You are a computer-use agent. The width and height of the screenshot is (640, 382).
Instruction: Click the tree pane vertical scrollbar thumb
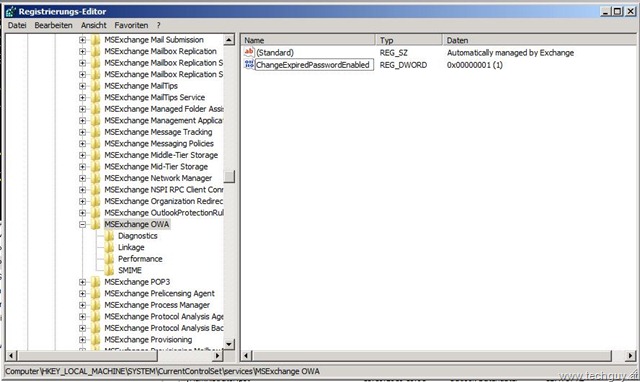(229, 177)
